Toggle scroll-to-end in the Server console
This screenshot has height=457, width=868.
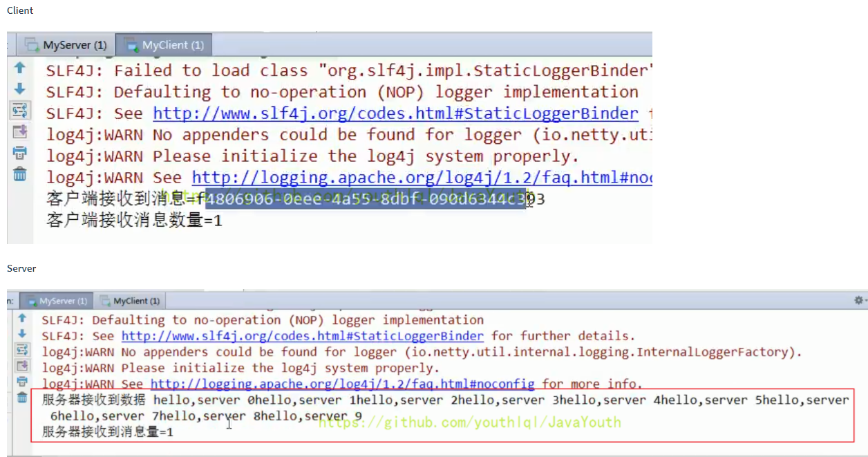tap(22, 365)
